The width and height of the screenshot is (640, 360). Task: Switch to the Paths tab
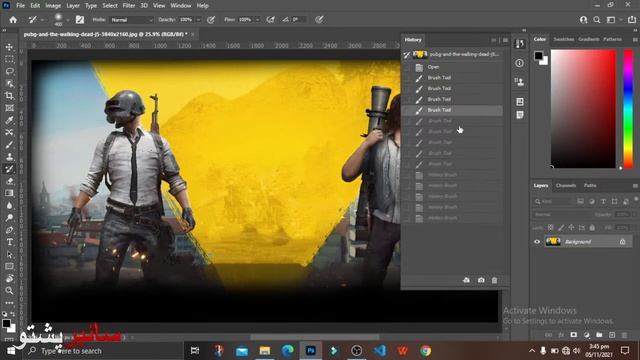(x=590, y=185)
